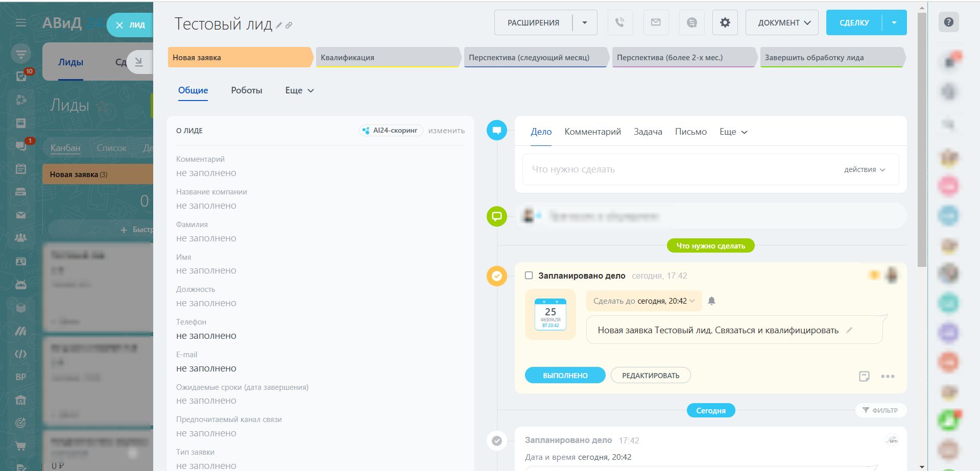Click the Что нужно сделать input field

(710, 169)
